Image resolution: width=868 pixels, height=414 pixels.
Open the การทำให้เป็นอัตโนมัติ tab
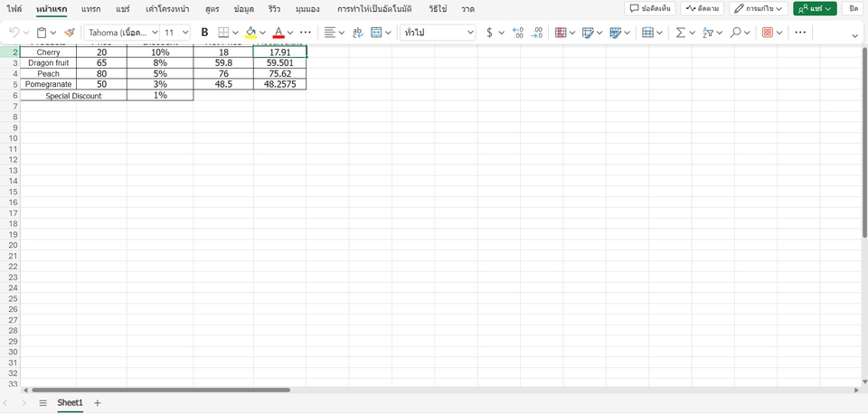point(374,9)
